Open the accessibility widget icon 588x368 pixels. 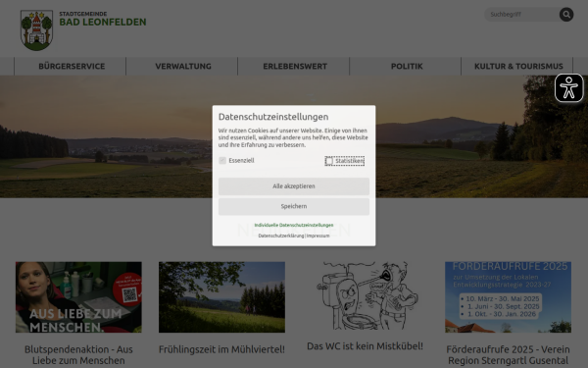[568, 88]
